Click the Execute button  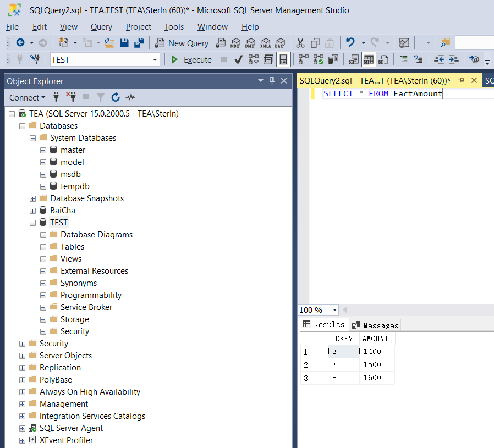pyautogui.click(x=191, y=59)
